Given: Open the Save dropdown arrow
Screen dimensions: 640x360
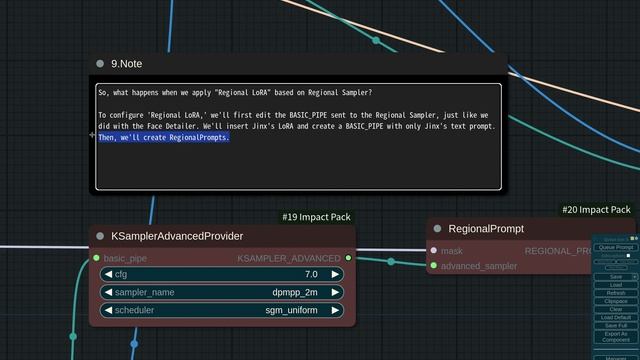Looking at the screenshot, I should (635, 277).
